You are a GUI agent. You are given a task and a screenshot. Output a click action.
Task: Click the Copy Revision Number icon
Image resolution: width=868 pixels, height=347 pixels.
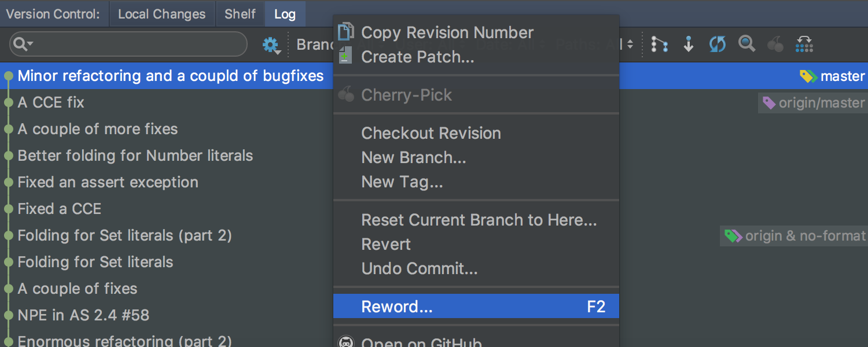coord(346,31)
